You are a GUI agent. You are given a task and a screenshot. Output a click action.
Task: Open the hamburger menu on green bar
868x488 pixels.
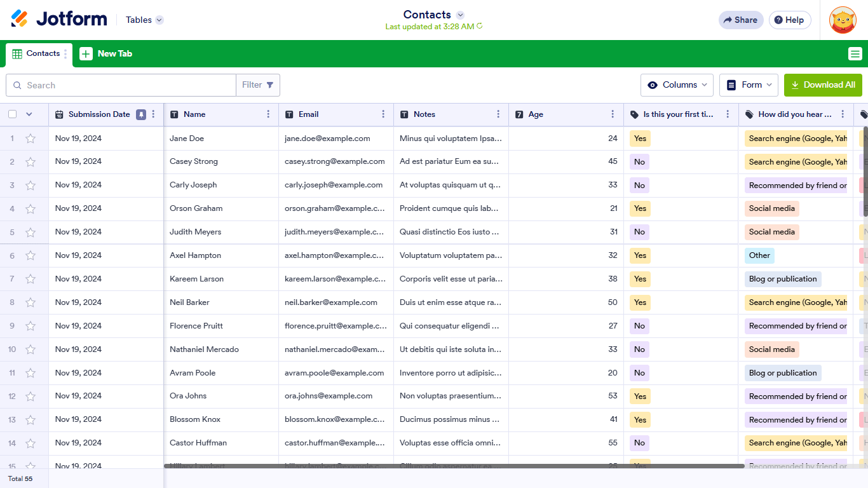(x=855, y=54)
